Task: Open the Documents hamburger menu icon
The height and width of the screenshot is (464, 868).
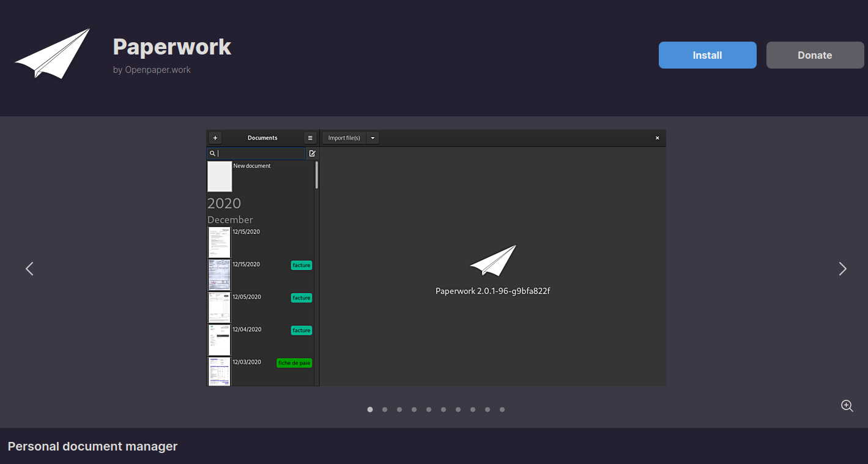Action: tap(310, 138)
